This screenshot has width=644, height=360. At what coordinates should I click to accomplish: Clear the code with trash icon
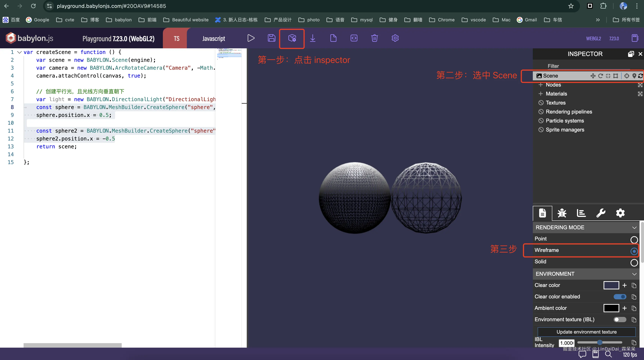(x=374, y=38)
